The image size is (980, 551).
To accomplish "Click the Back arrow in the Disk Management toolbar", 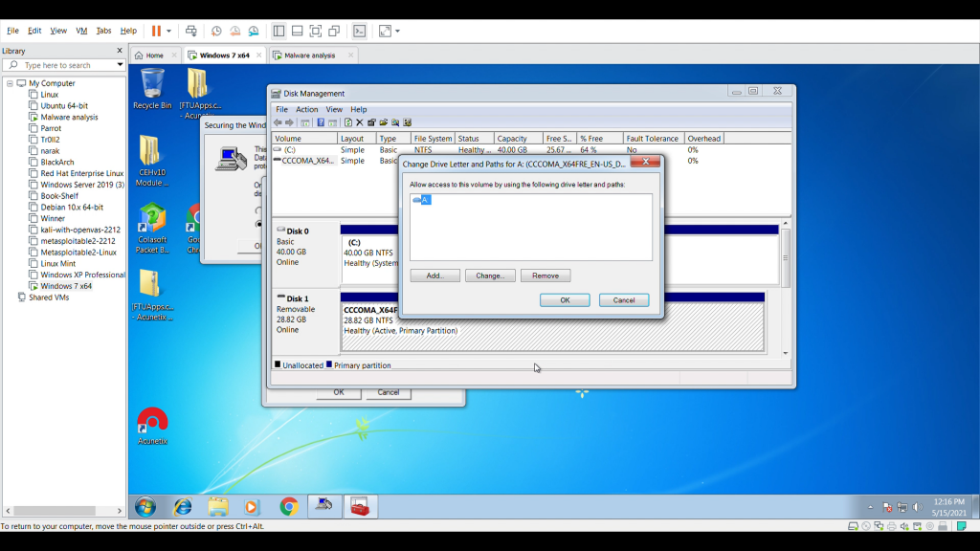I will [278, 122].
